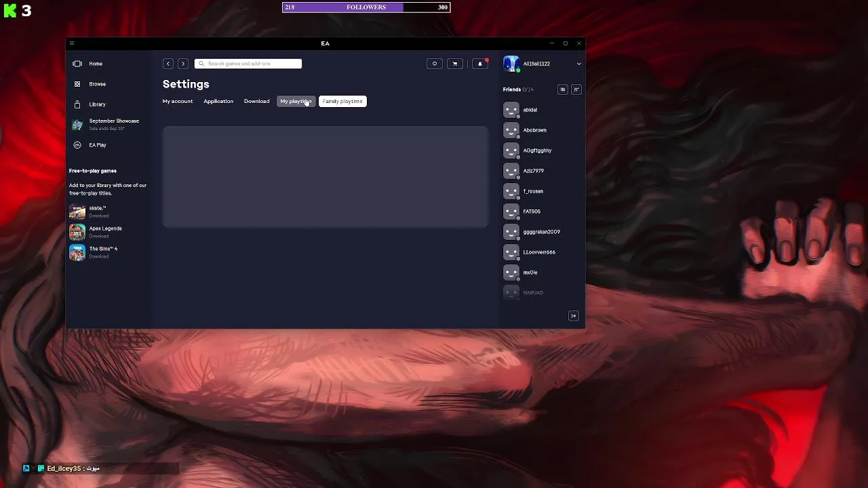Click the Free-to-play games heading
Viewport: 868px width, 488px height.
[x=93, y=171]
